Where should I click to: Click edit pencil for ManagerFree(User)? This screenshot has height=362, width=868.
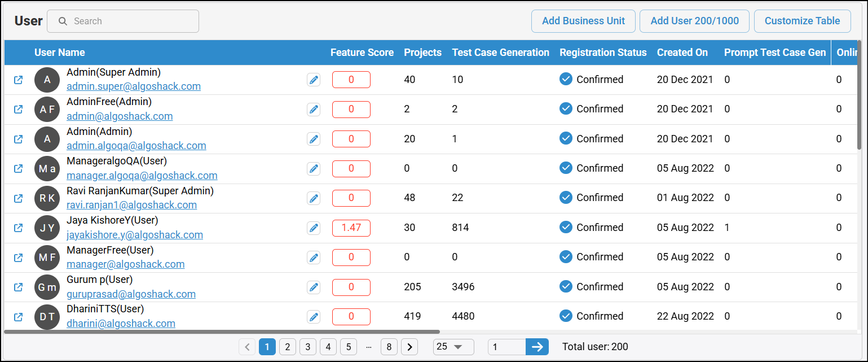pyautogui.click(x=314, y=258)
